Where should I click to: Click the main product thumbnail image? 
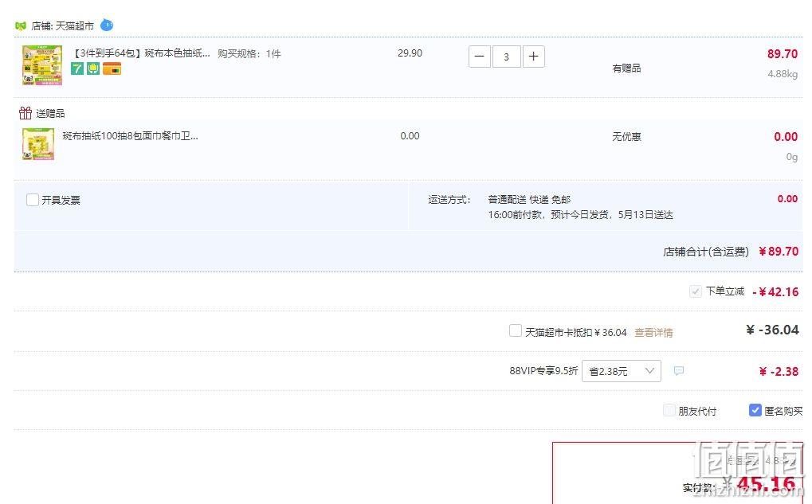(42, 65)
